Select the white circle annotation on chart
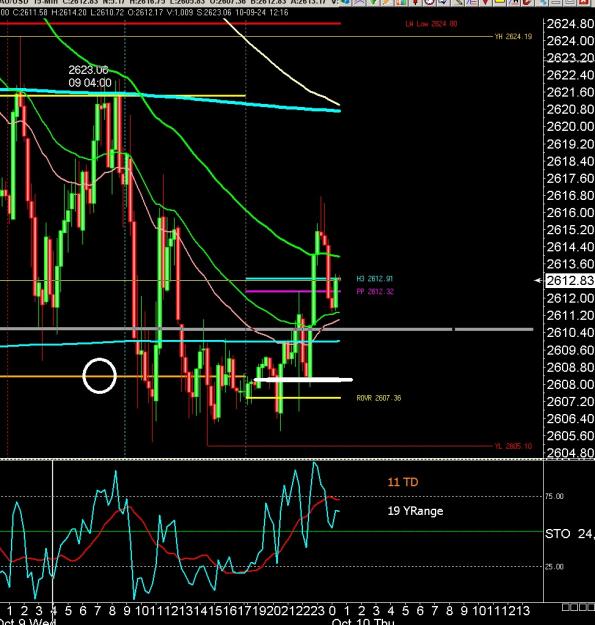The width and height of the screenshot is (595, 625). click(x=100, y=375)
